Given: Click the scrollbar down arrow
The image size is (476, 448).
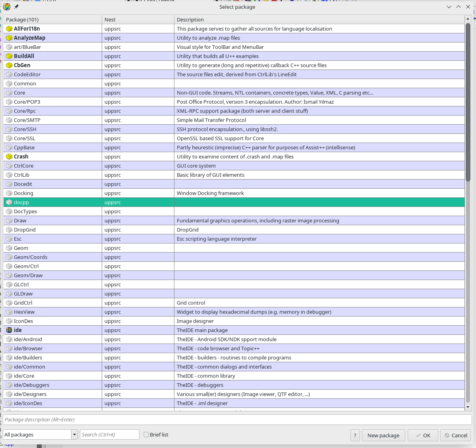Looking at the screenshot, I should 468,407.
